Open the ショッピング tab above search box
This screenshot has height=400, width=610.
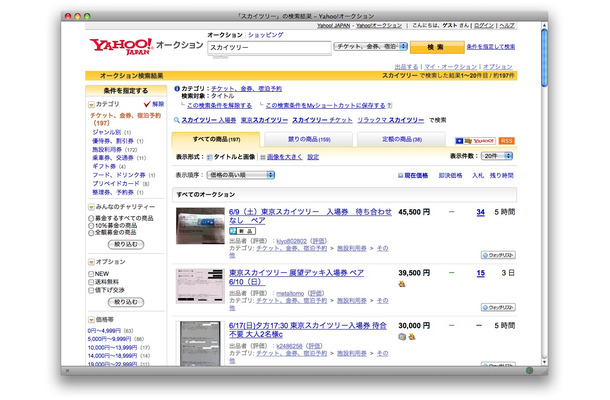click(x=266, y=35)
